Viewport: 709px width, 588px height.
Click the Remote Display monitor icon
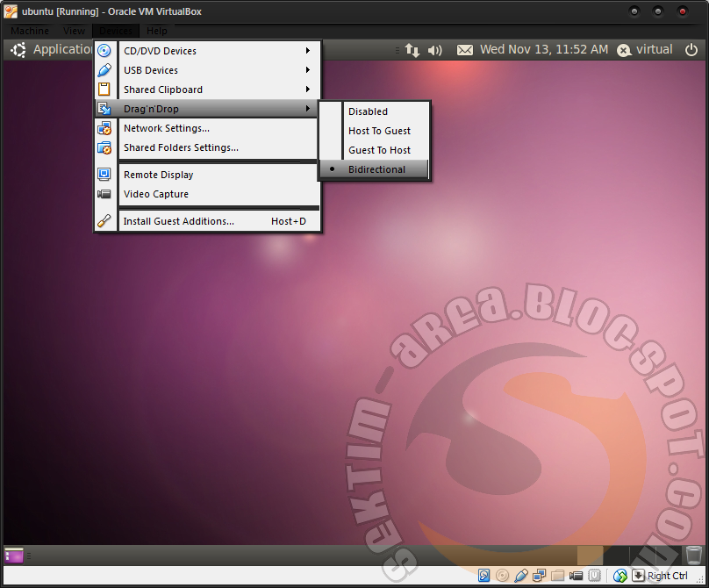[x=104, y=175]
